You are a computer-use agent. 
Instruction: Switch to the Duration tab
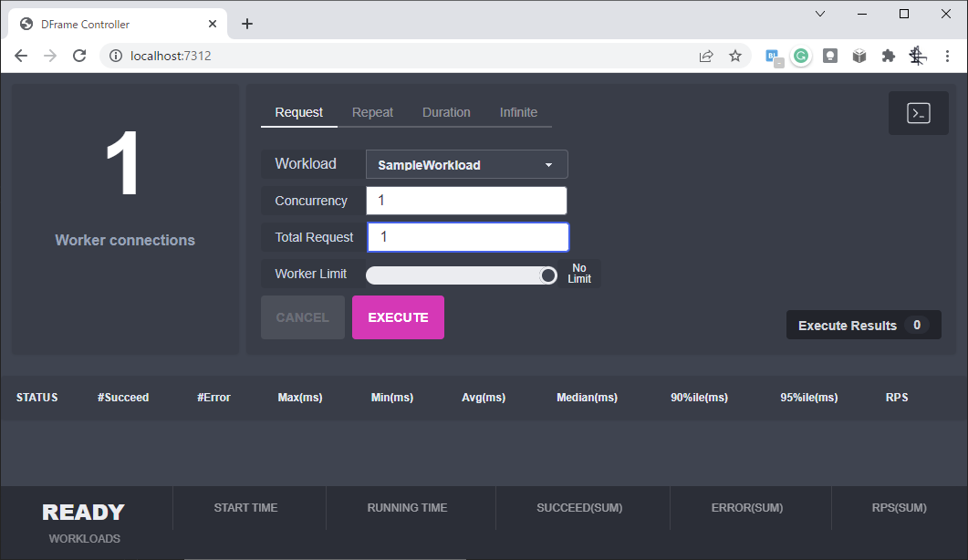pyautogui.click(x=446, y=112)
